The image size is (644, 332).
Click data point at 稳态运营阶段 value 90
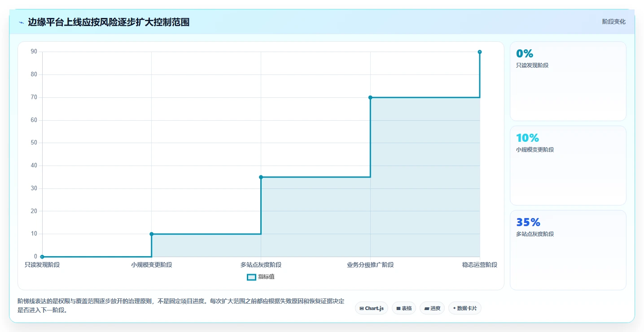pos(480,52)
